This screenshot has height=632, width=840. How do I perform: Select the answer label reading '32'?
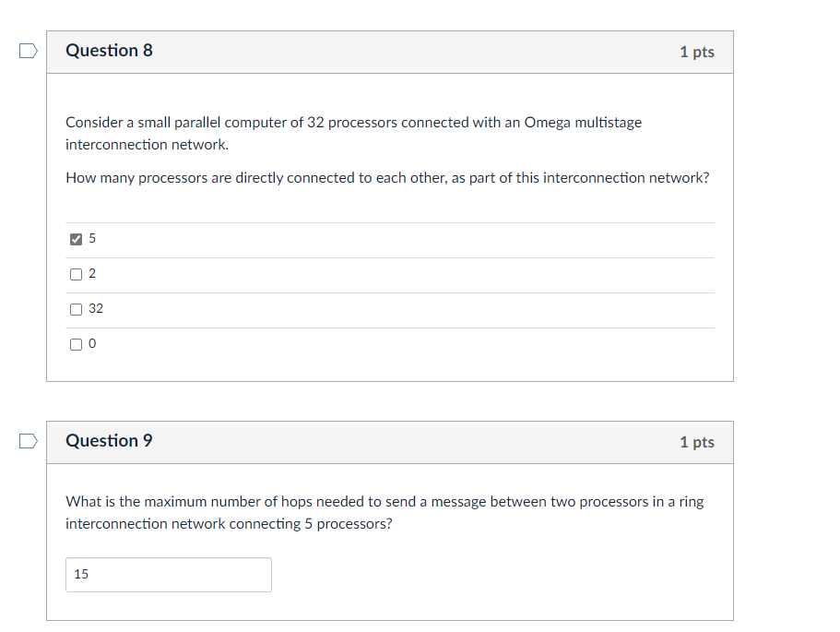96,309
